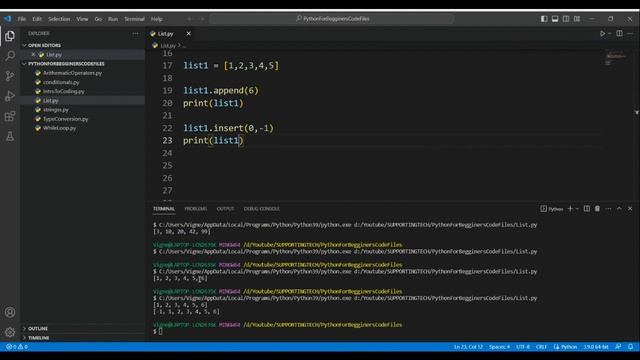Click Ln 23, Col 12 status entry
Screen dimensions: 640x360
(468, 347)
